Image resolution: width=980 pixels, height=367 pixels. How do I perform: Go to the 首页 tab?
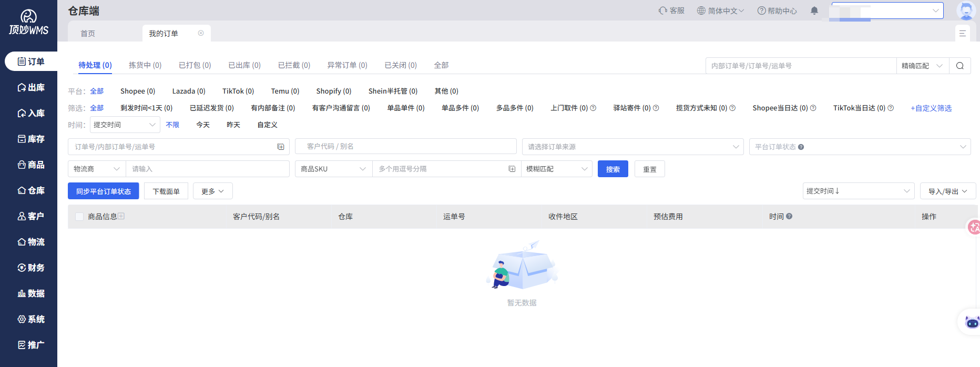[x=88, y=33]
